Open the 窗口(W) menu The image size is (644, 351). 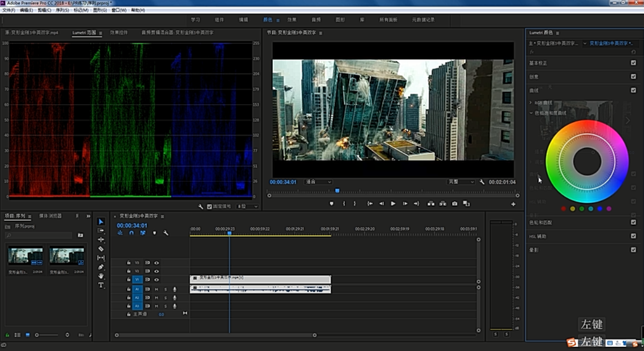(119, 10)
